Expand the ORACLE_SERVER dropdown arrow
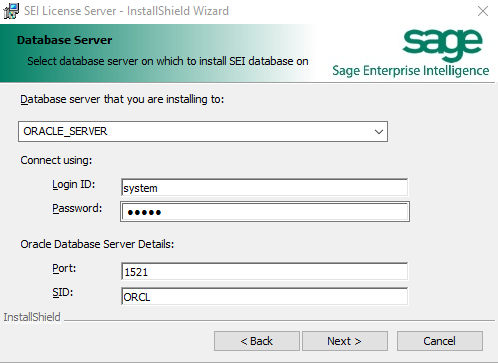Viewport: 498px width, 363px height. click(379, 132)
